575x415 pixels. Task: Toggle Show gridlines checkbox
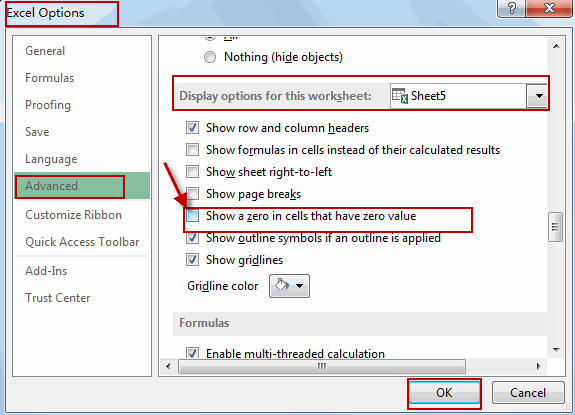[193, 260]
